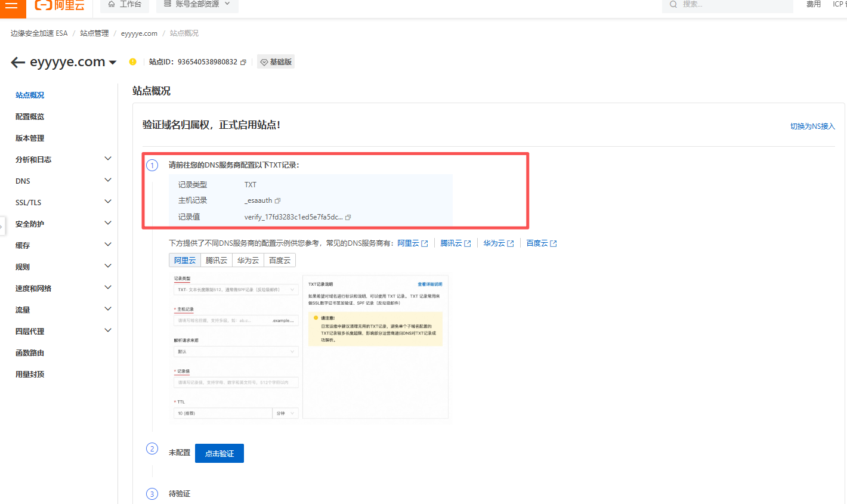This screenshot has height=504, width=847.
Task: Expand the SSL/TLS sidebar section
Action: pyautogui.click(x=108, y=202)
